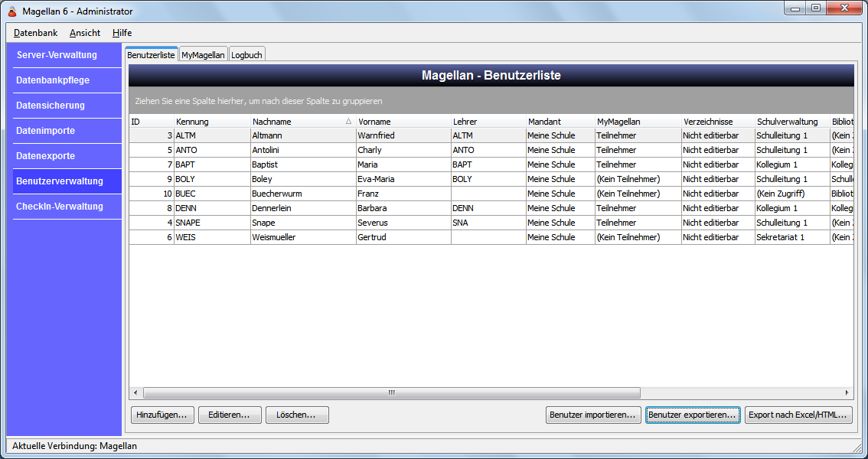Select the Snape user row

click(x=491, y=223)
